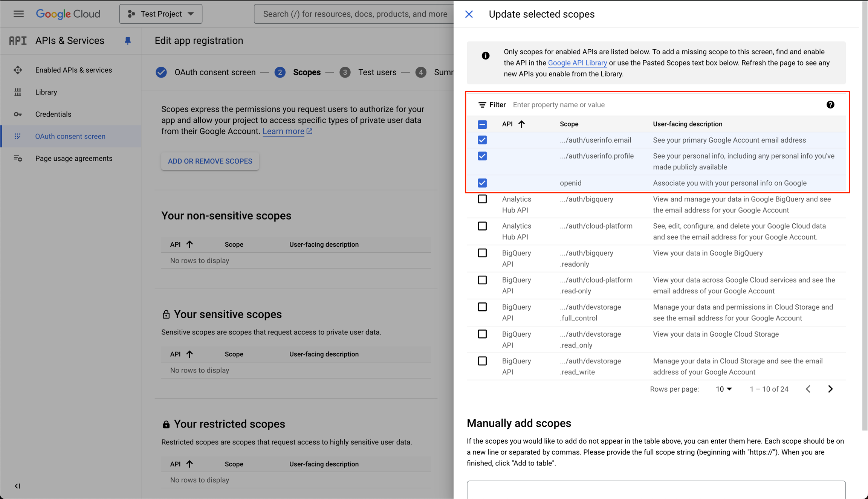Viewport: 868px width, 499px height.
Task: Click ADD OR REMOVE SCOPES button
Action: pos(210,161)
